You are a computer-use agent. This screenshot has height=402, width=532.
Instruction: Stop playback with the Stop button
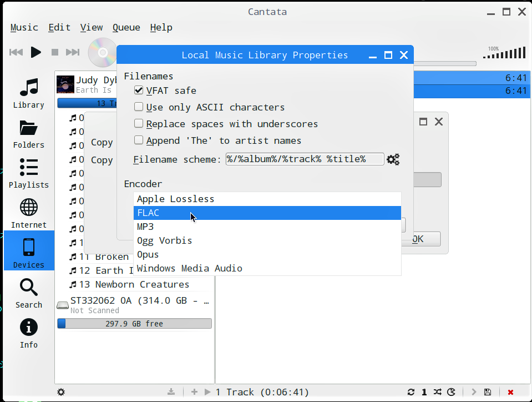pyautogui.click(x=54, y=52)
